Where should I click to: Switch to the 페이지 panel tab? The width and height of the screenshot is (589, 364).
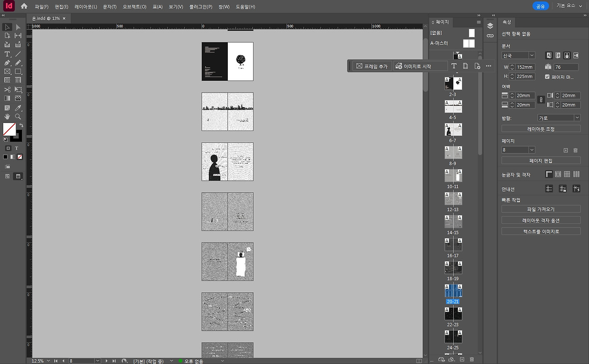click(442, 22)
